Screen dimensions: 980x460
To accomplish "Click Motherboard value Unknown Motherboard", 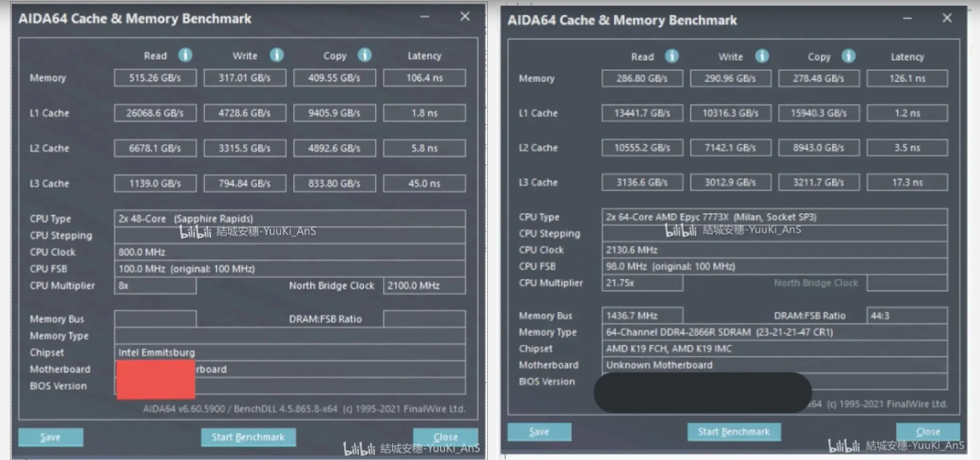I will pyautogui.click(x=775, y=364).
